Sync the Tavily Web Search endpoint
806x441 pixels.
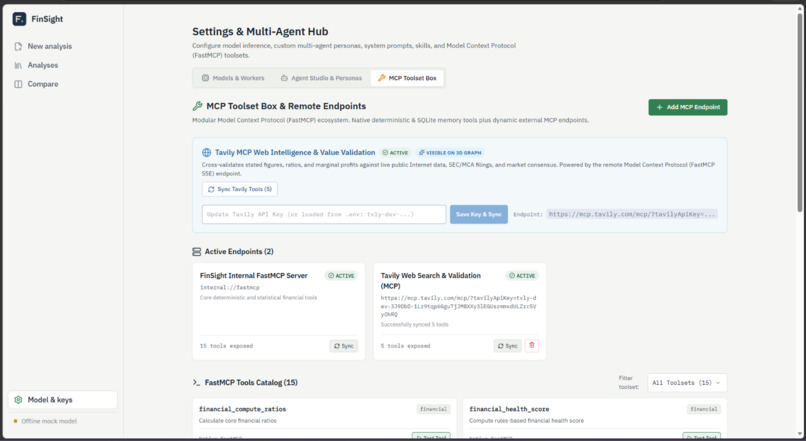(507, 346)
